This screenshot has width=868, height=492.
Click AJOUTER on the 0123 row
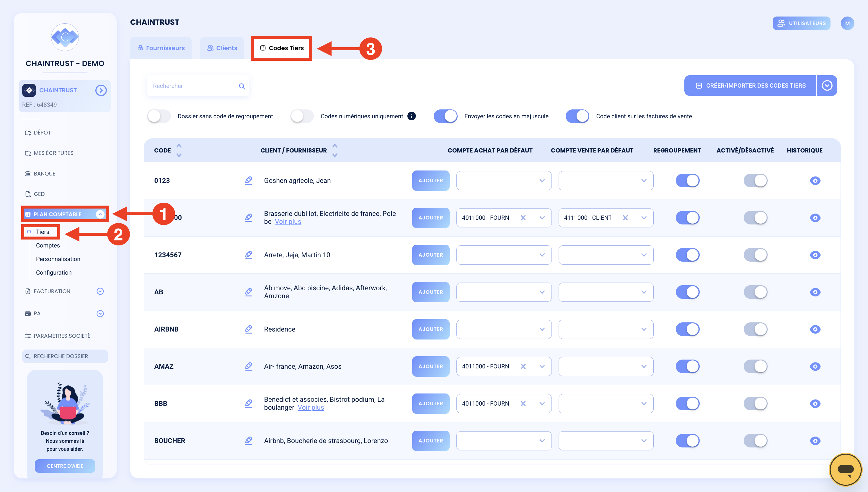click(x=430, y=181)
